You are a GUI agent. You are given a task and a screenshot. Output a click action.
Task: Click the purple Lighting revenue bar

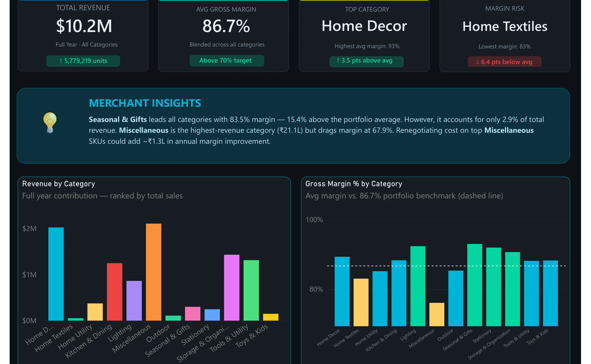point(134,301)
